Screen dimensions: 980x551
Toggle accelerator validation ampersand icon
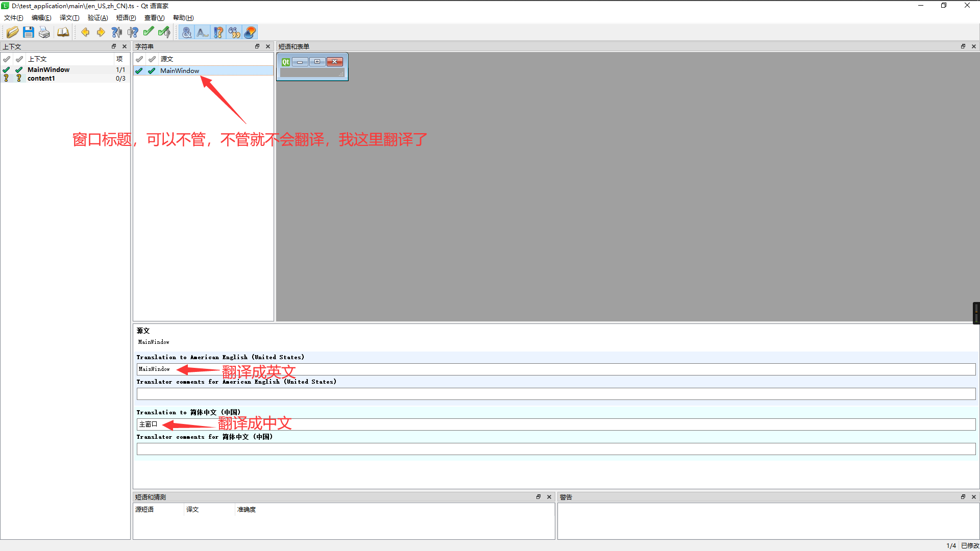tap(187, 33)
